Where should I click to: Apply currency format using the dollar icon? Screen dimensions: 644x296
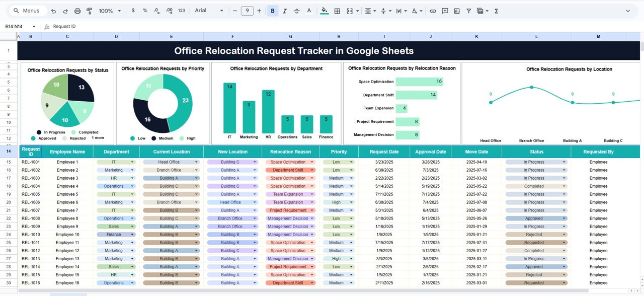coord(133,10)
